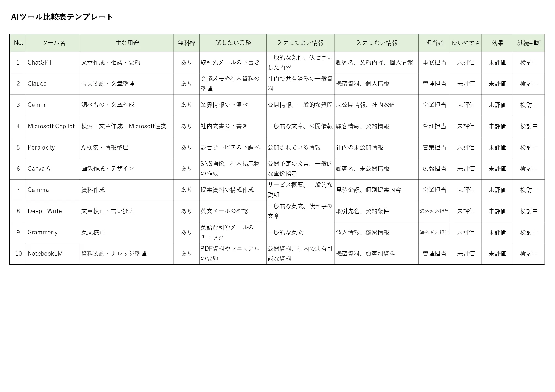Click 検討中 in Perplexity row

[529, 148]
